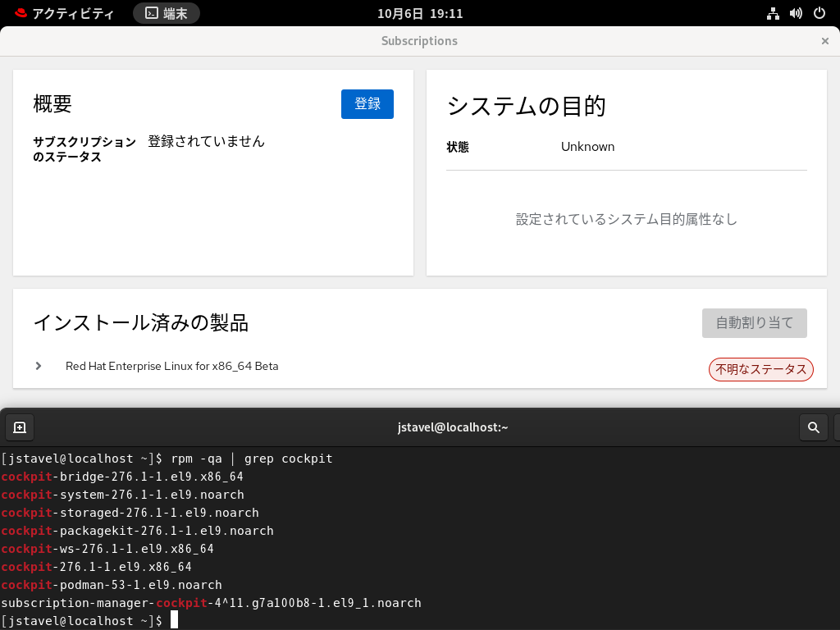Click the cockpit-podman-53-1.el9.noarch line
This screenshot has height=630, width=840.
[112, 585]
